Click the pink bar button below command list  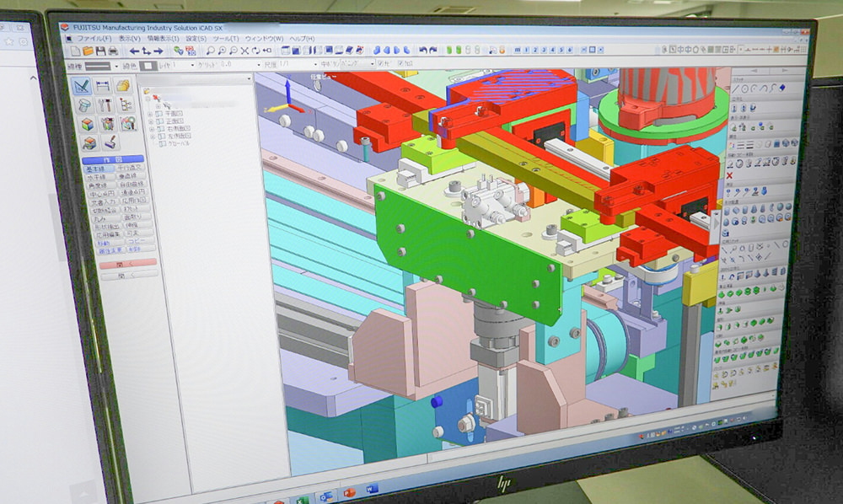pos(128,263)
